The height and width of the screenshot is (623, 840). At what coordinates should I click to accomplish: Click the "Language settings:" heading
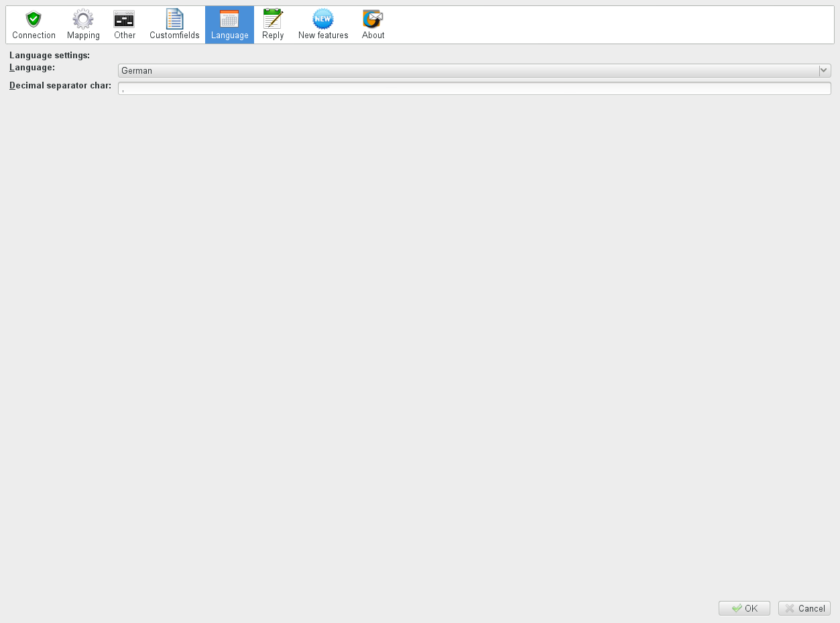coord(50,56)
